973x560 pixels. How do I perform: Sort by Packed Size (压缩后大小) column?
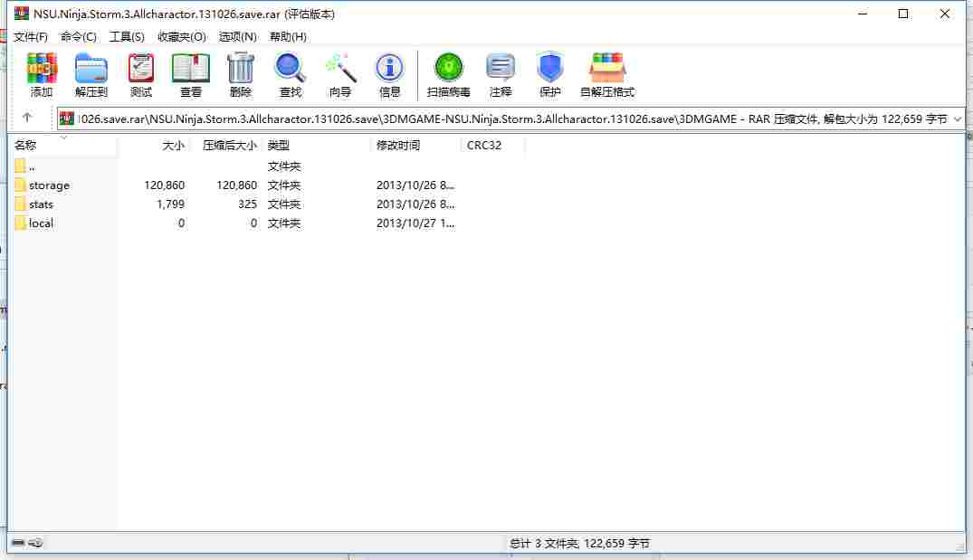pos(226,145)
